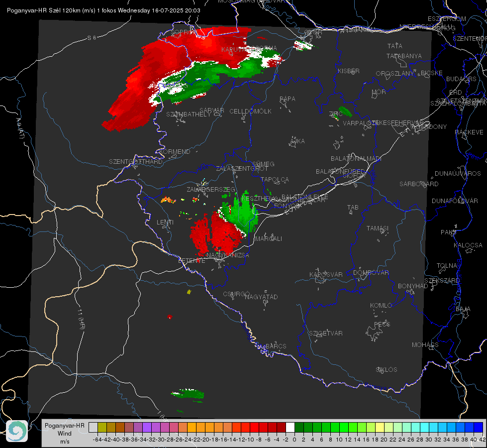The height and width of the screenshot is (448, 487).
Task: Click the spiral weather service logo
Action: [x=17, y=431]
